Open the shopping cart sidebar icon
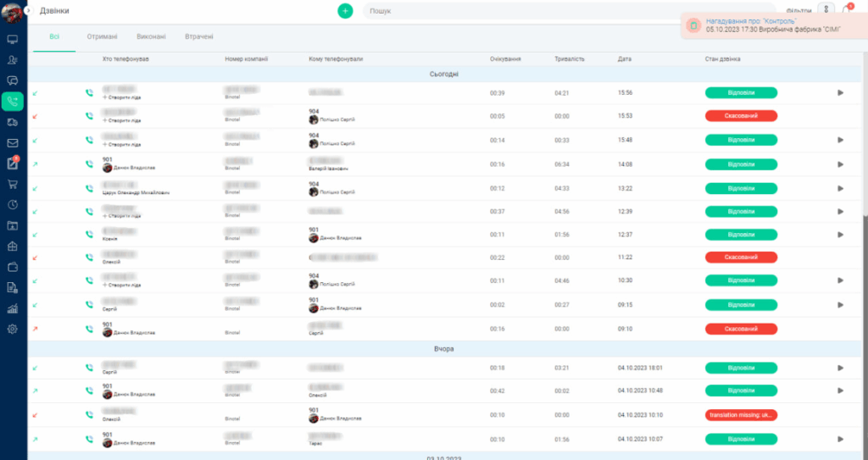The width and height of the screenshot is (868, 460). tap(13, 184)
